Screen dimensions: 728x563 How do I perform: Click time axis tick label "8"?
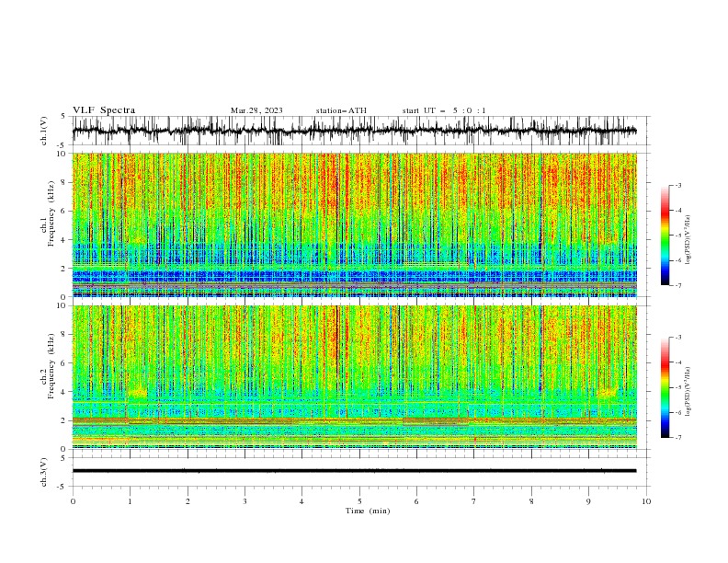pyautogui.click(x=531, y=501)
